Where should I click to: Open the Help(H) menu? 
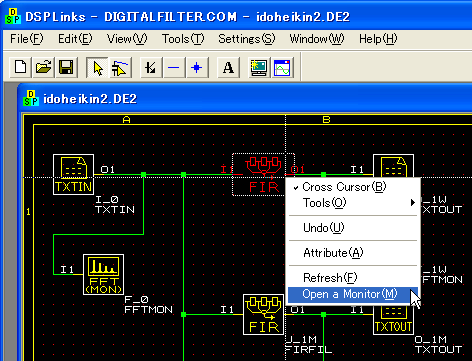click(x=378, y=39)
